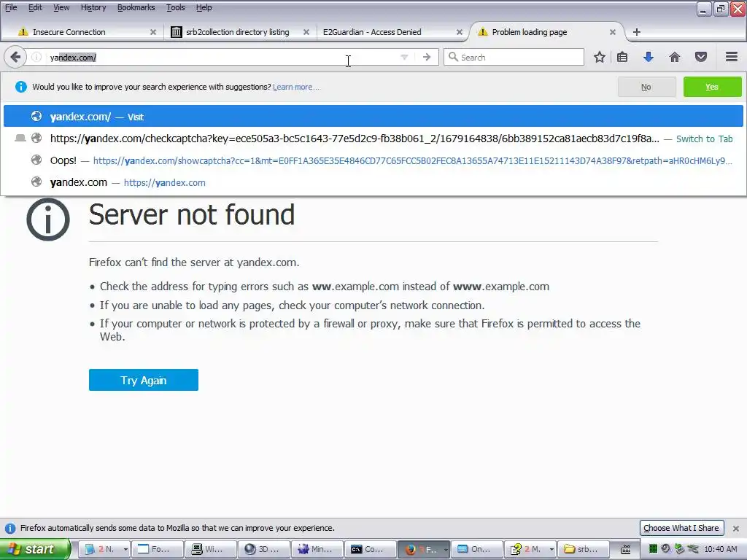Click the Go arrow in address bar

click(427, 57)
